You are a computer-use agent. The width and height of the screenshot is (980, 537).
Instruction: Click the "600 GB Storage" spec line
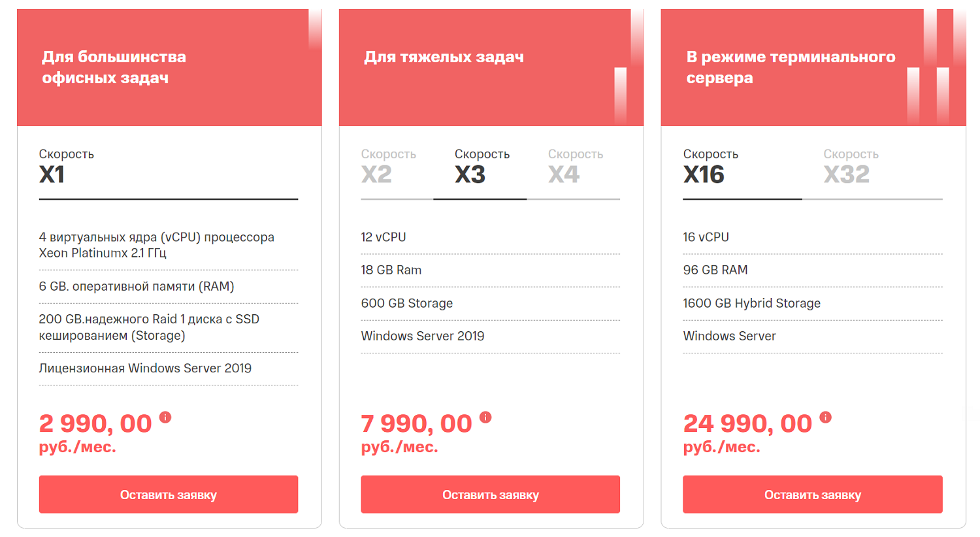click(x=407, y=303)
